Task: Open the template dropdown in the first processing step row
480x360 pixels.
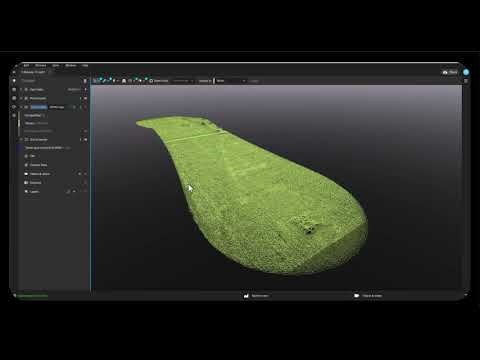Action: [x=74, y=90]
